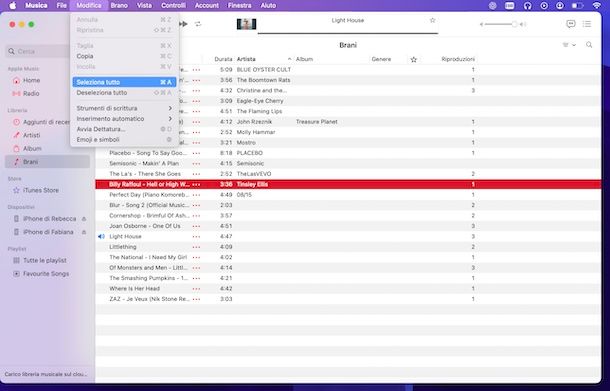The width and height of the screenshot is (610, 391).
Task: Open the Aiuto menu
Action: point(268,5)
